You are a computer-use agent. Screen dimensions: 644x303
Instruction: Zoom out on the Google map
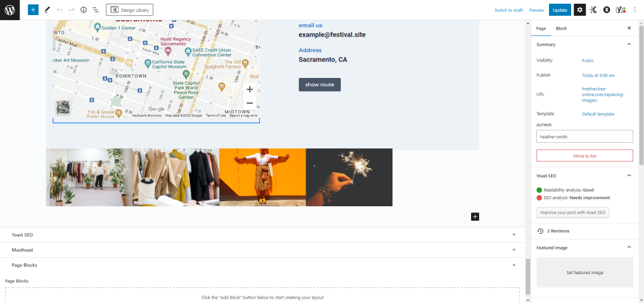point(250,103)
